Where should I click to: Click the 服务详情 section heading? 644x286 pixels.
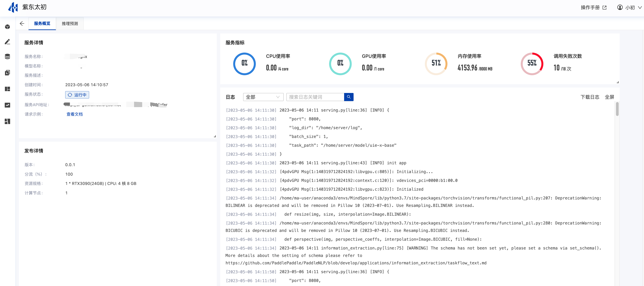pos(33,43)
